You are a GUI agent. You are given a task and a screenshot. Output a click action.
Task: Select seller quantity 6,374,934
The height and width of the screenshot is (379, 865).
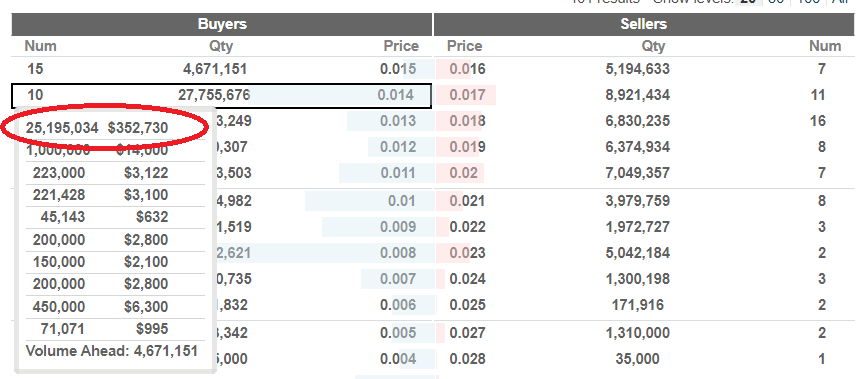[x=638, y=147]
